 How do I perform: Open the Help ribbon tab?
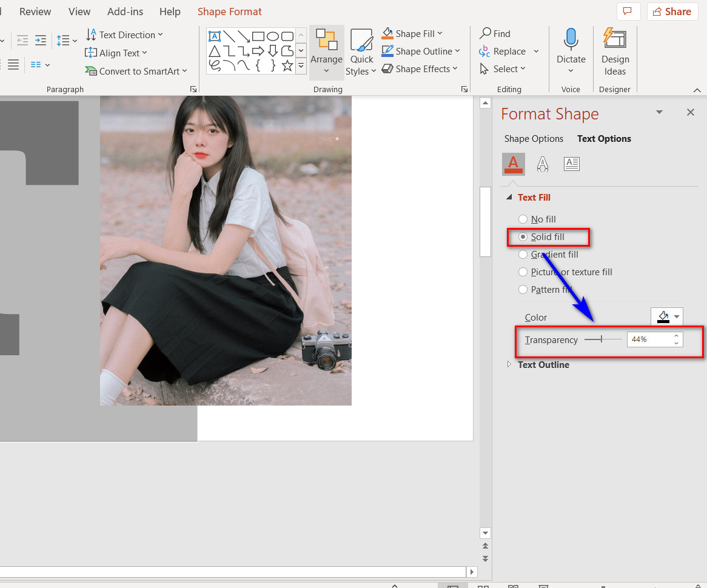170,12
